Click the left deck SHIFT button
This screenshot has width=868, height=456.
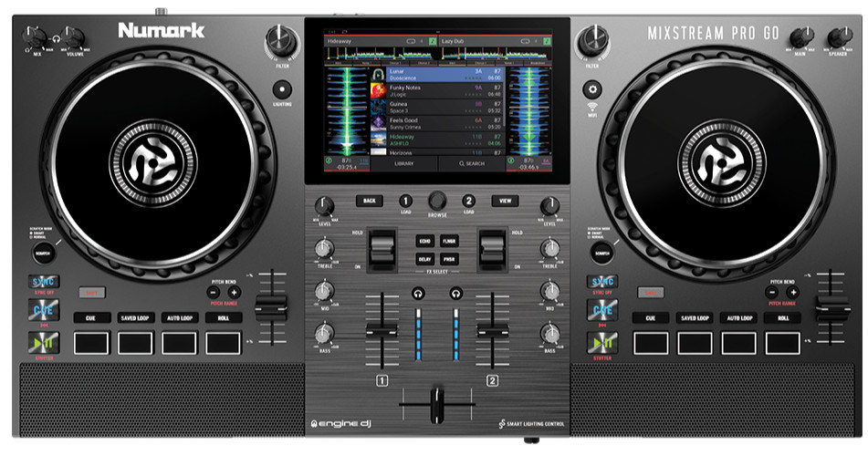point(92,292)
